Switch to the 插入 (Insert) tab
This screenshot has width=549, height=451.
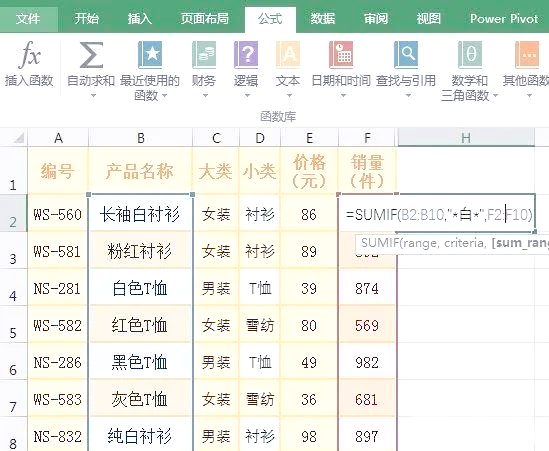(140, 19)
